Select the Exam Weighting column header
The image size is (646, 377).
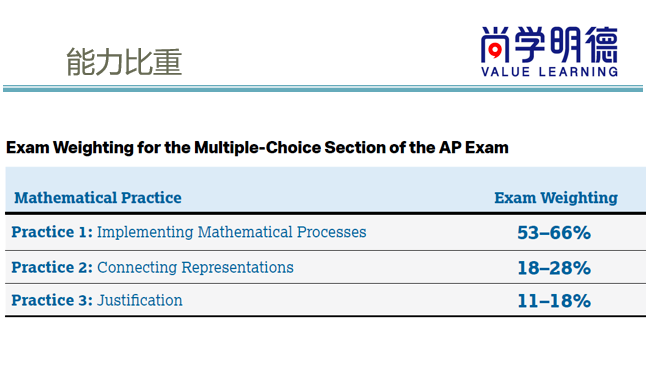[556, 198]
